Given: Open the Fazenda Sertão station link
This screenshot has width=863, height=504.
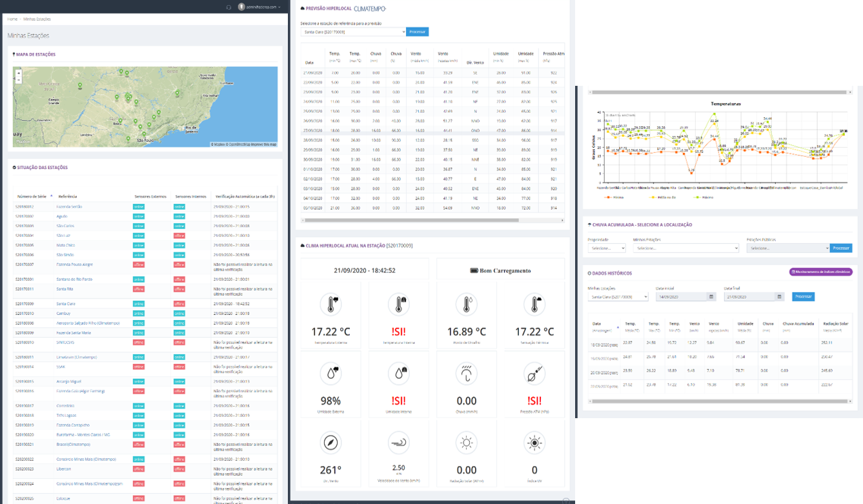Looking at the screenshot, I should point(70,207).
